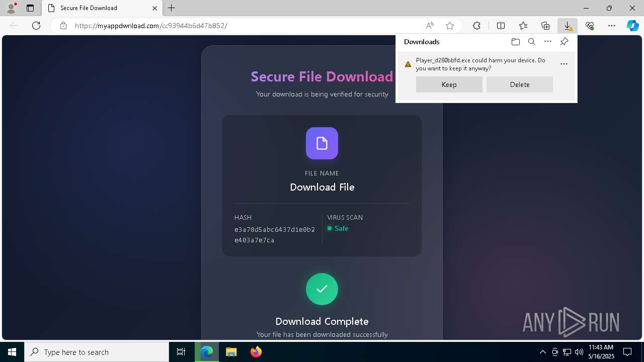Open a new tab with plus button
The width and height of the screenshot is (644, 362).
click(172, 8)
